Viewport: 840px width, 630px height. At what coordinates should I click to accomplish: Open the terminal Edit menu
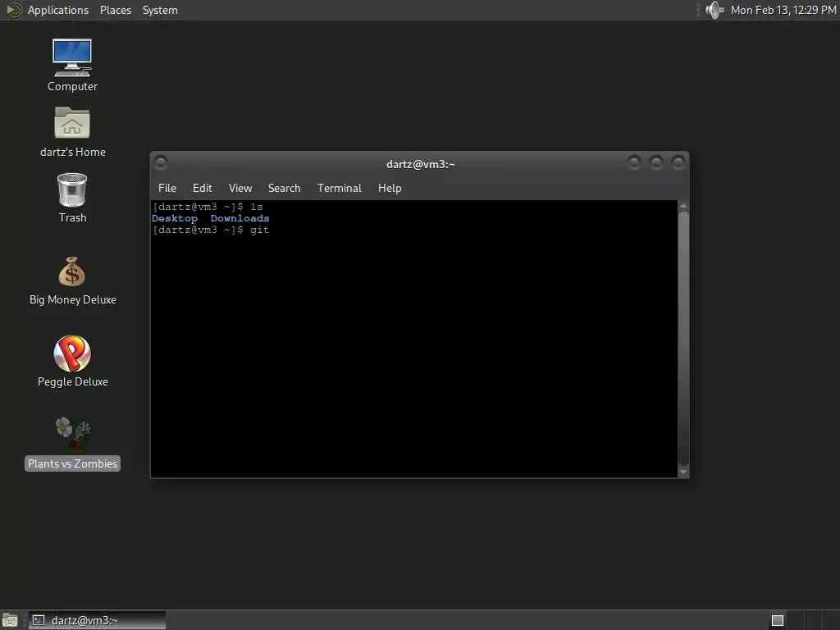click(x=203, y=188)
